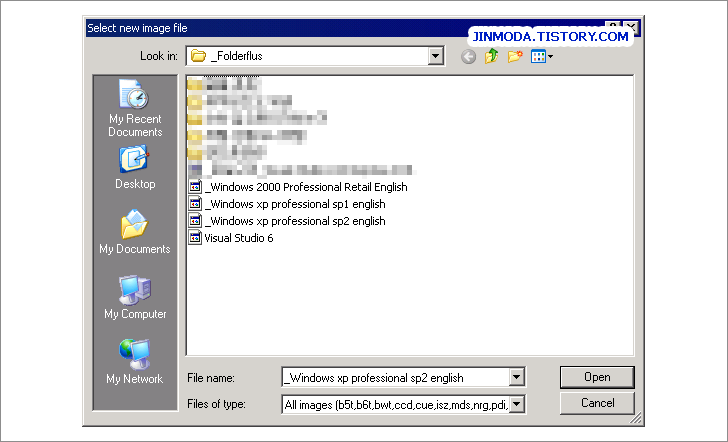Open My Computer shortcut
Image resolution: width=728 pixels, height=442 pixels.
[x=135, y=297]
